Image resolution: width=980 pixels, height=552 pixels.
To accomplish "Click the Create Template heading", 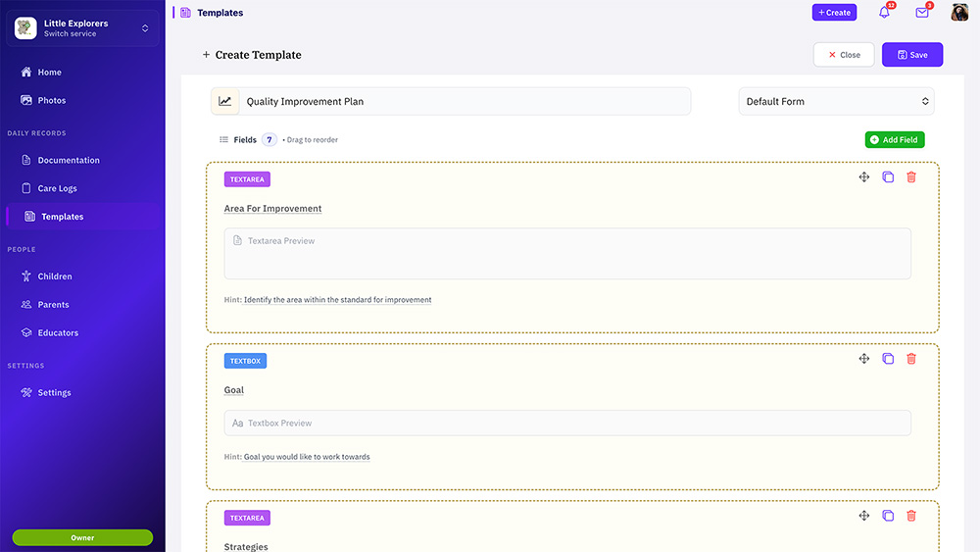I will [x=258, y=55].
